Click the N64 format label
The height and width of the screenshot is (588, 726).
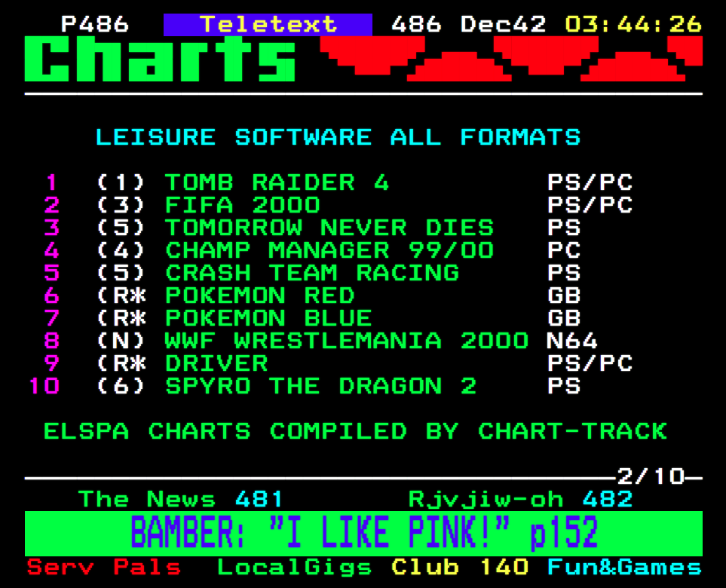coord(572,341)
